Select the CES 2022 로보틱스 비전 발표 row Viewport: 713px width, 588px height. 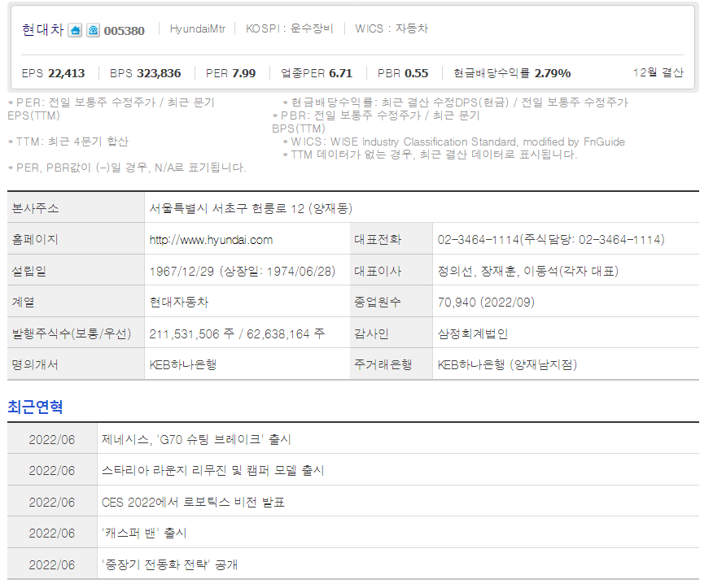(353, 502)
